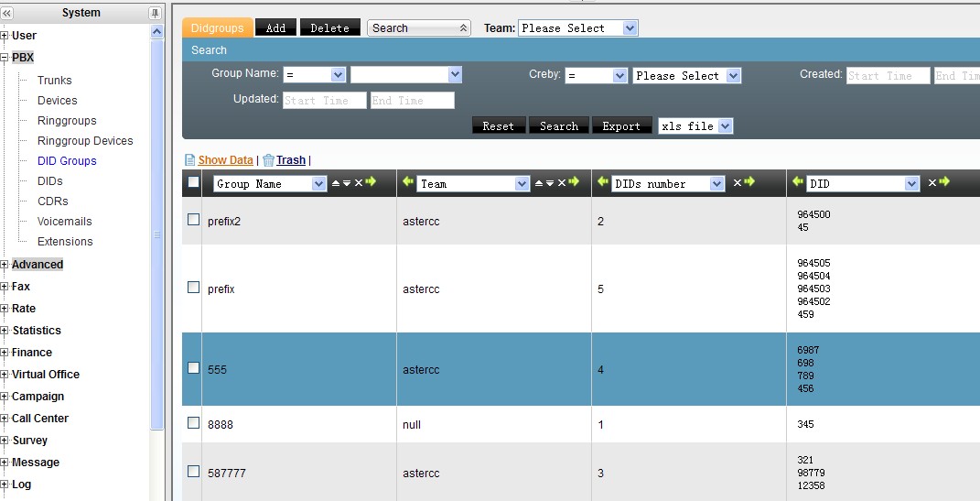The height and width of the screenshot is (501, 980).
Task: Open the Show Data link
Action: 225,160
